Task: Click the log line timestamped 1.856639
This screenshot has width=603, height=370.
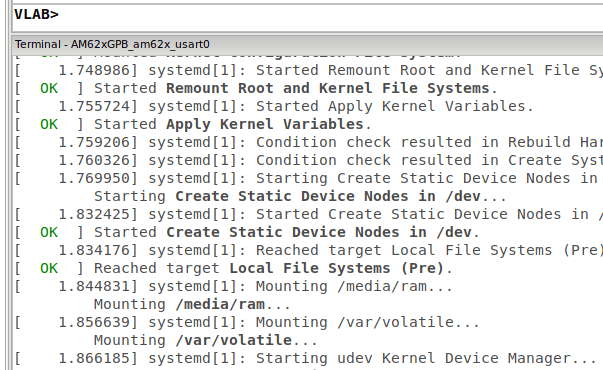Action: coord(247,322)
